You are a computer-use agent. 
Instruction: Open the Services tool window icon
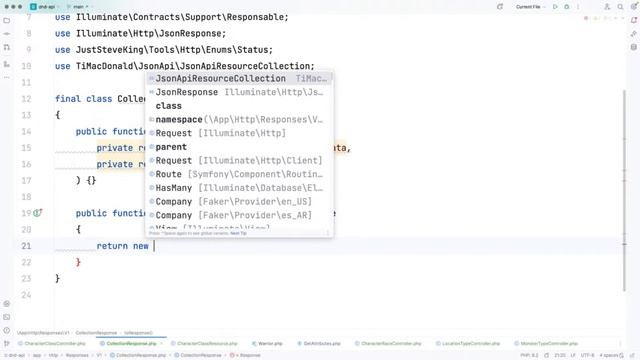7,304
